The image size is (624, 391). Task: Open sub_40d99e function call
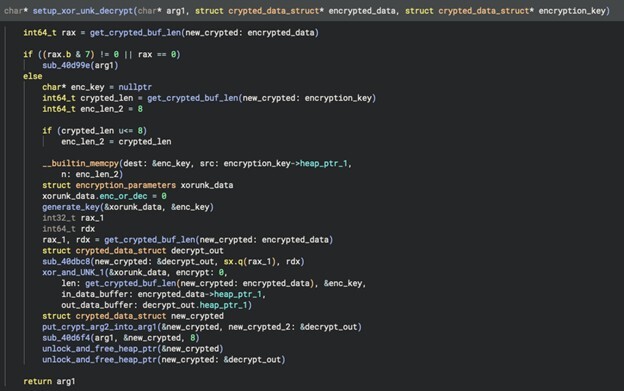(x=66, y=65)
